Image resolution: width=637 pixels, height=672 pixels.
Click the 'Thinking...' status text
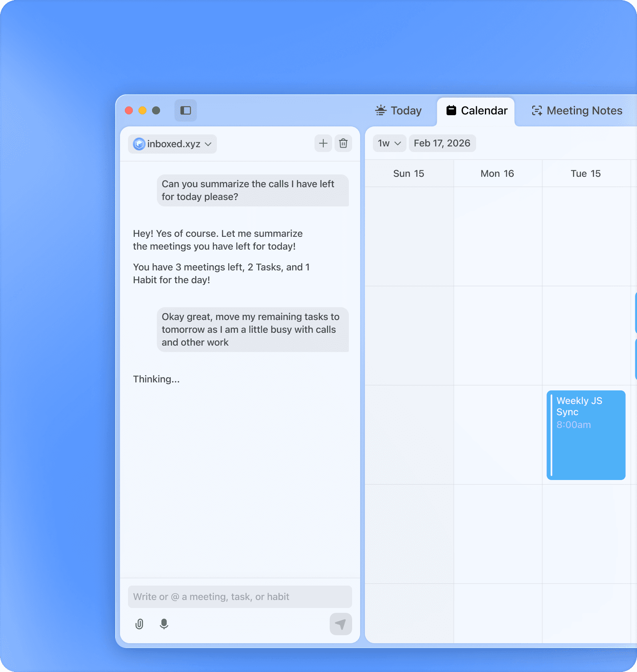click(156, 379)
